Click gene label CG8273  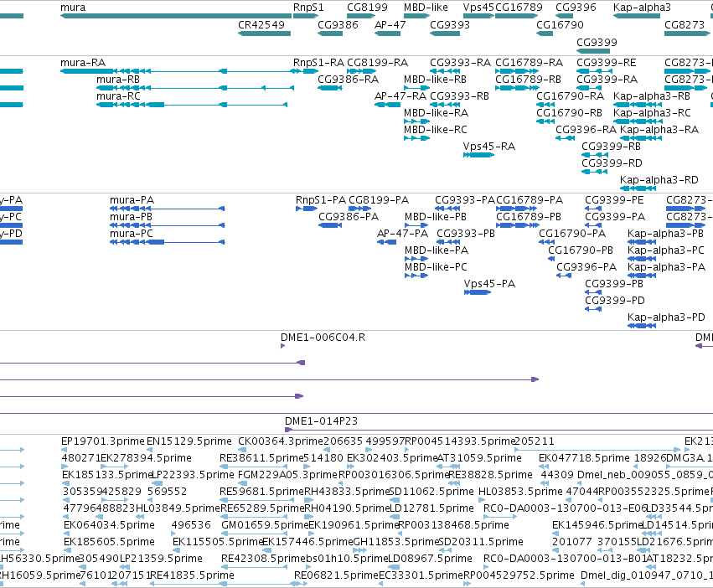685,24
